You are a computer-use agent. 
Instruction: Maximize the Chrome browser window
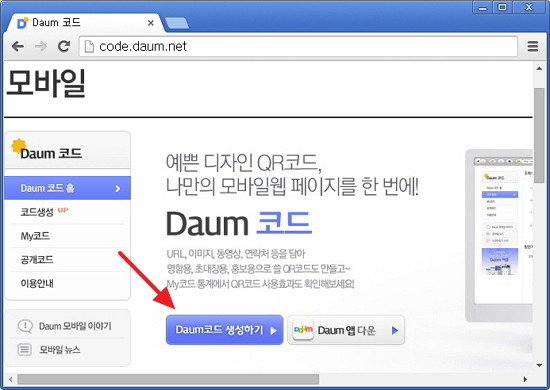(502, 7)
